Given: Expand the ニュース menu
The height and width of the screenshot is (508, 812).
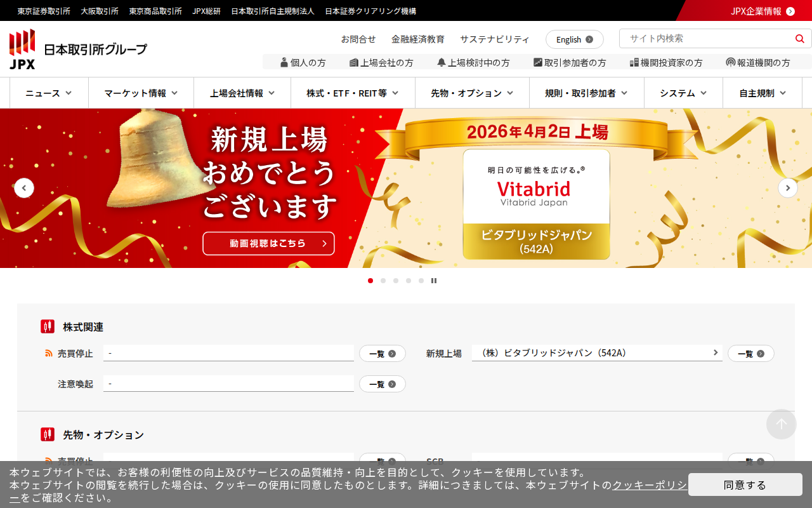Looking at the screenshot, I should pyautogui.click(x=49, y=93).
